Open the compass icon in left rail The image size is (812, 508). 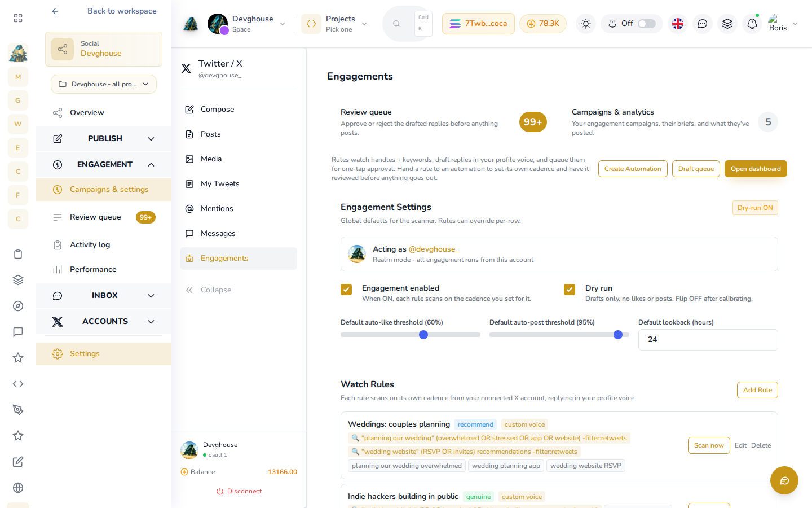click(18, 306)
